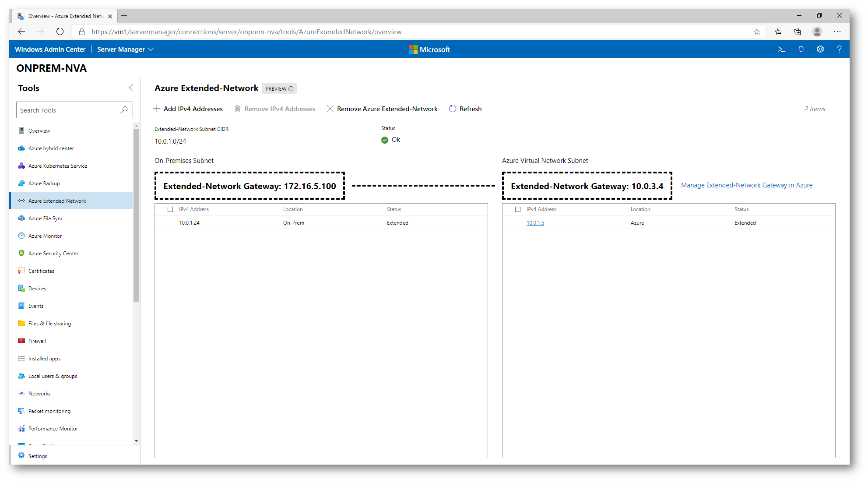The width and height of the screenshot is (868, 483).
Task: Click the search magnifier in Search Tools
Action: (124, 110)
